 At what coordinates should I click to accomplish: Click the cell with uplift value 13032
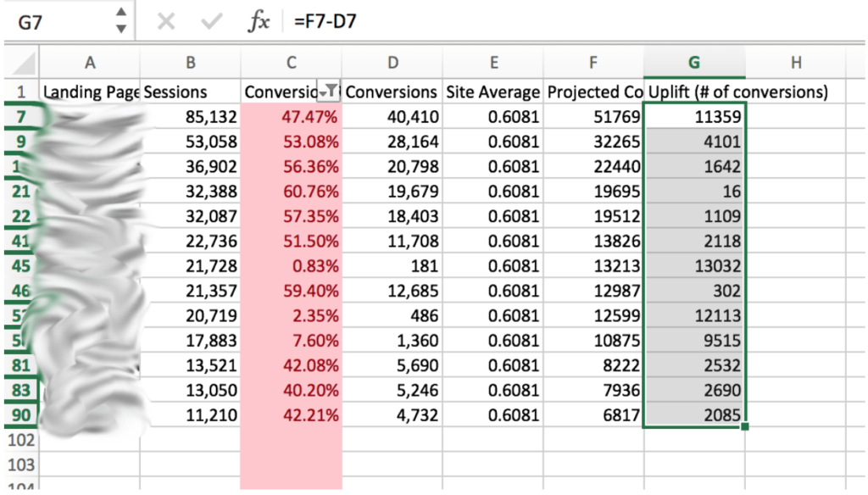pos(694,266)
